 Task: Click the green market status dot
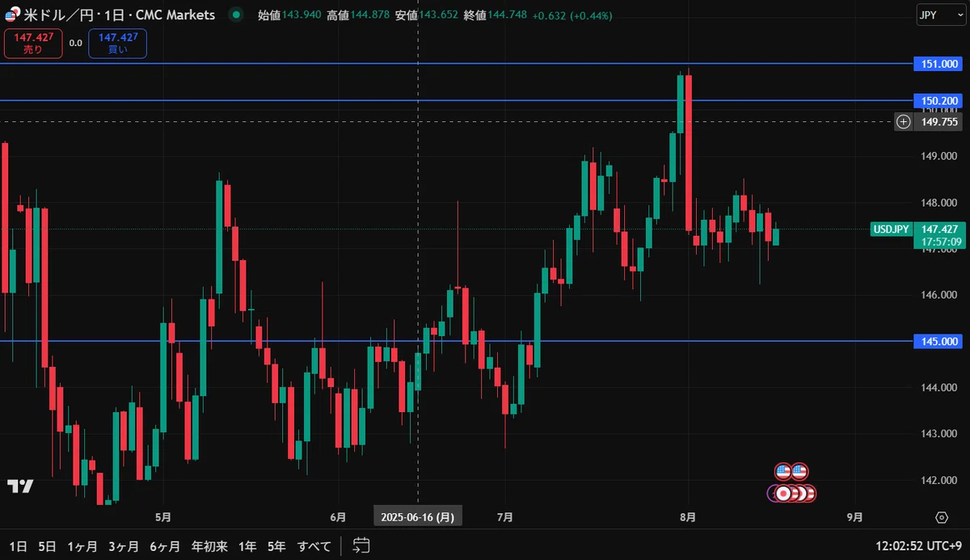(235, 15)
